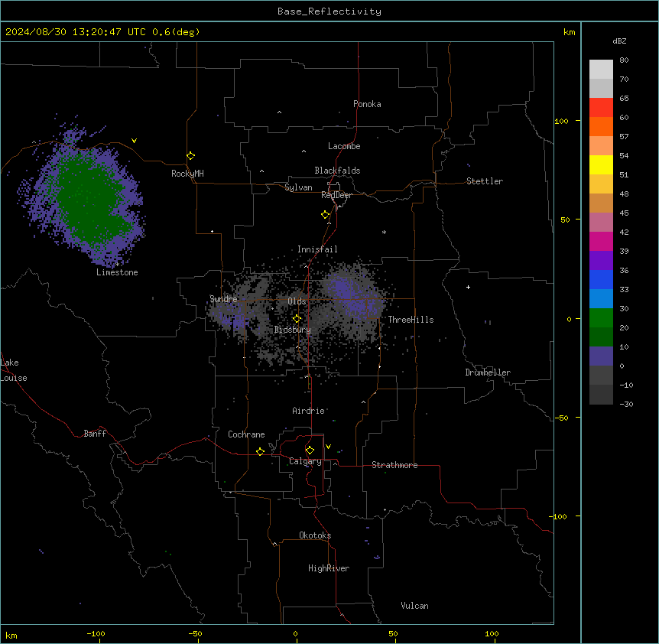Pick the yellow swatch in the dBZ legend

pyautogui.click(x=601, y=164)
